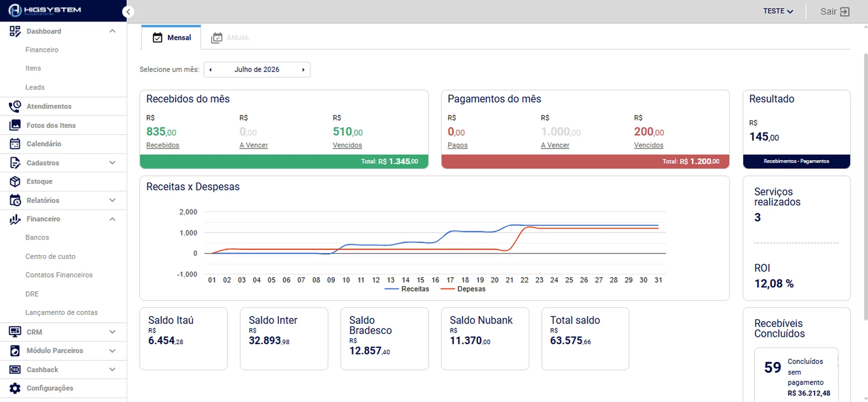Screen dimensions: 868x402
Task: Open Bancos in Financeiro menu
Action: (x=37, y=238)
